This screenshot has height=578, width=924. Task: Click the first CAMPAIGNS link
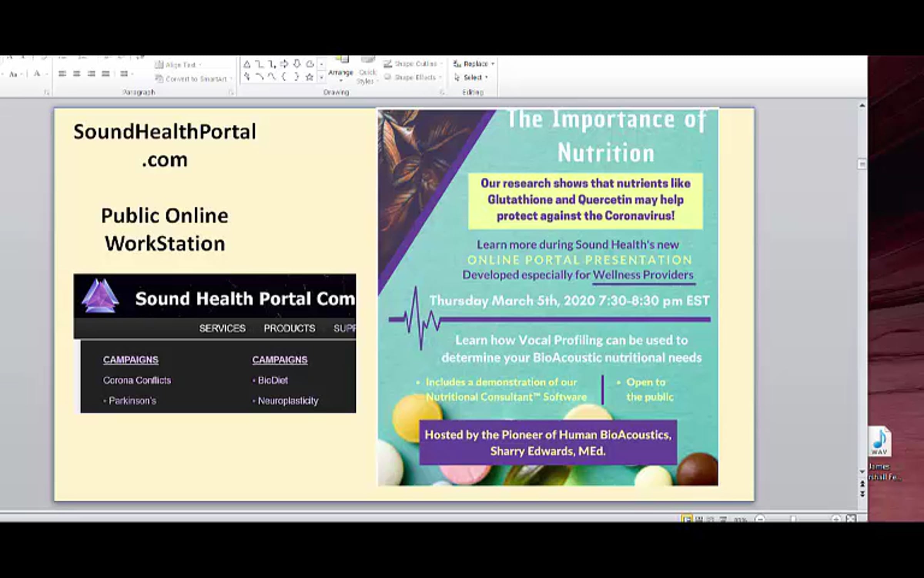tap(131, 360)
